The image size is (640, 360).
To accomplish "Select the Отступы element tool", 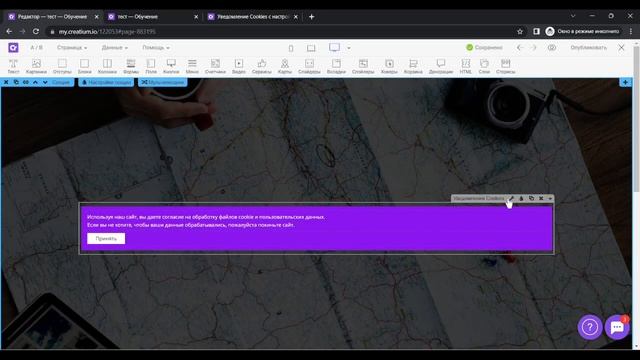I will [x=62, y=66].
